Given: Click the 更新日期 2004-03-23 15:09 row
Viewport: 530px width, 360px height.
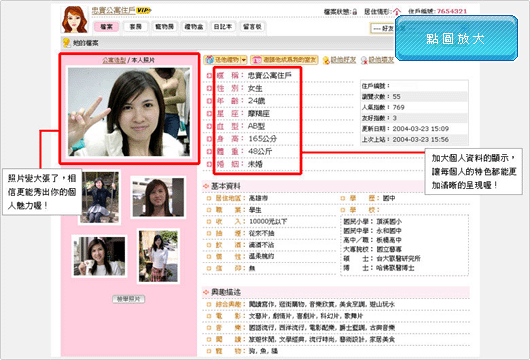Looking at the screenshot, I should pos(415,129).
